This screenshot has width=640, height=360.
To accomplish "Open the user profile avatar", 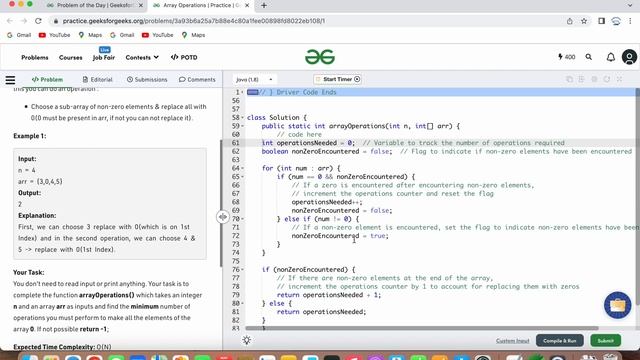I will pyautogui.click(x=629, y=57).
